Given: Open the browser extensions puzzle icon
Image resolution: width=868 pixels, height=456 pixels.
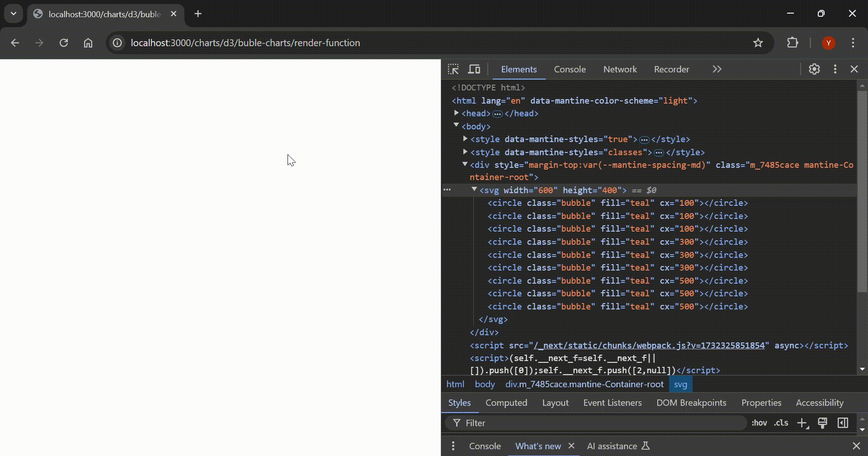Looking at the screenshot, I should [793, 43].
